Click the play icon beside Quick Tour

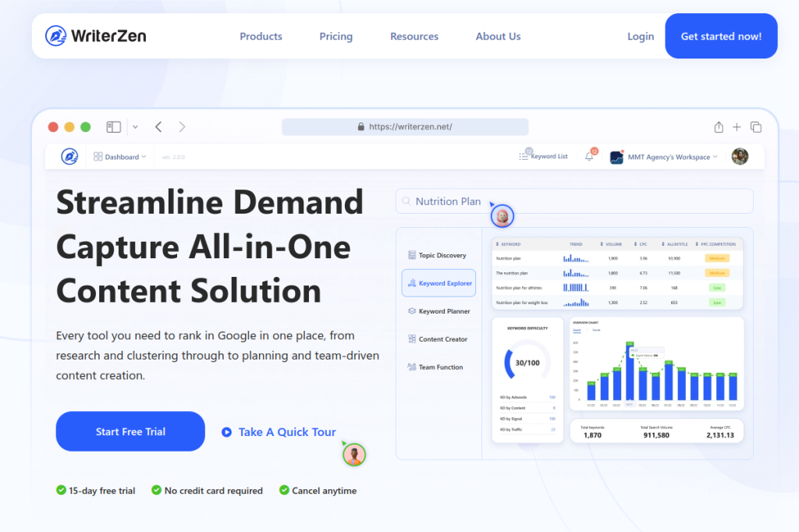point(227,432)
